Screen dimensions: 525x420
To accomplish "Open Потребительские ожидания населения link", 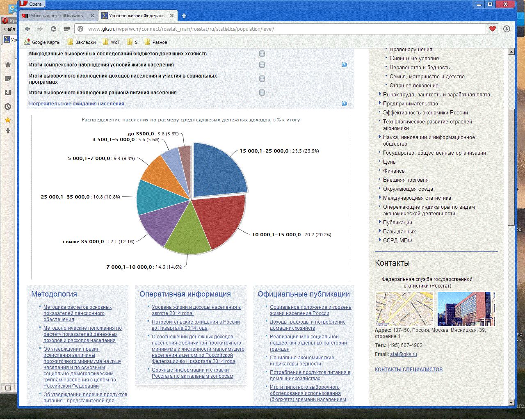I will pyautogui.click(x=76, y=104).
